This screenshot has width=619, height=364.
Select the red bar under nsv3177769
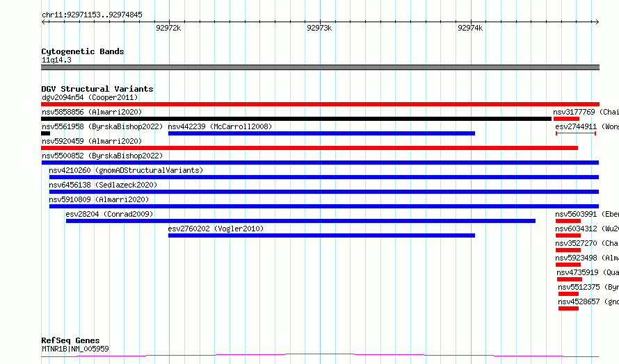tap(566, 119)
